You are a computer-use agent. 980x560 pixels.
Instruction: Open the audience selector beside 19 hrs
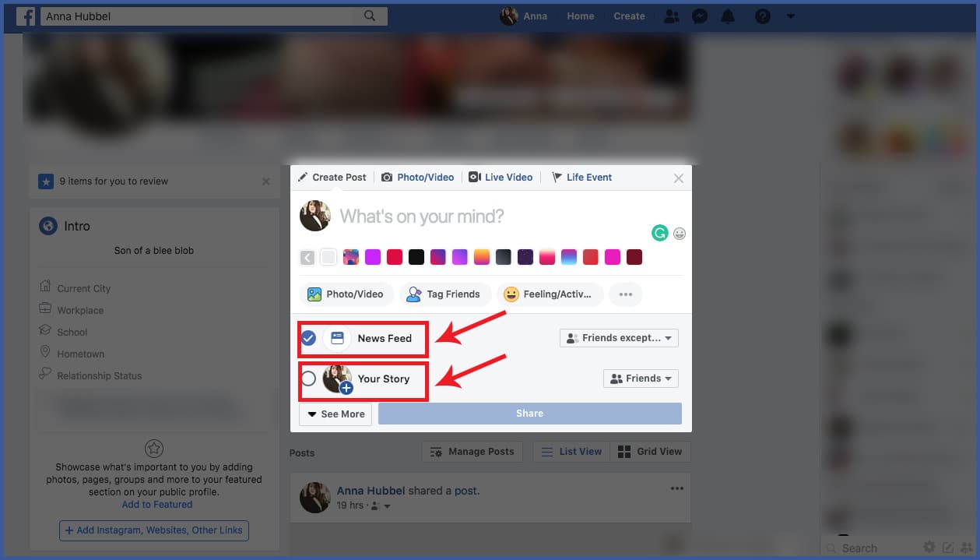(381, 505)
